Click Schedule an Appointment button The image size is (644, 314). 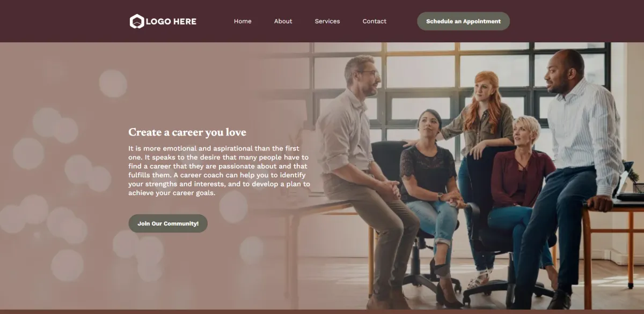pyautogui.click(x=463, y=21)
